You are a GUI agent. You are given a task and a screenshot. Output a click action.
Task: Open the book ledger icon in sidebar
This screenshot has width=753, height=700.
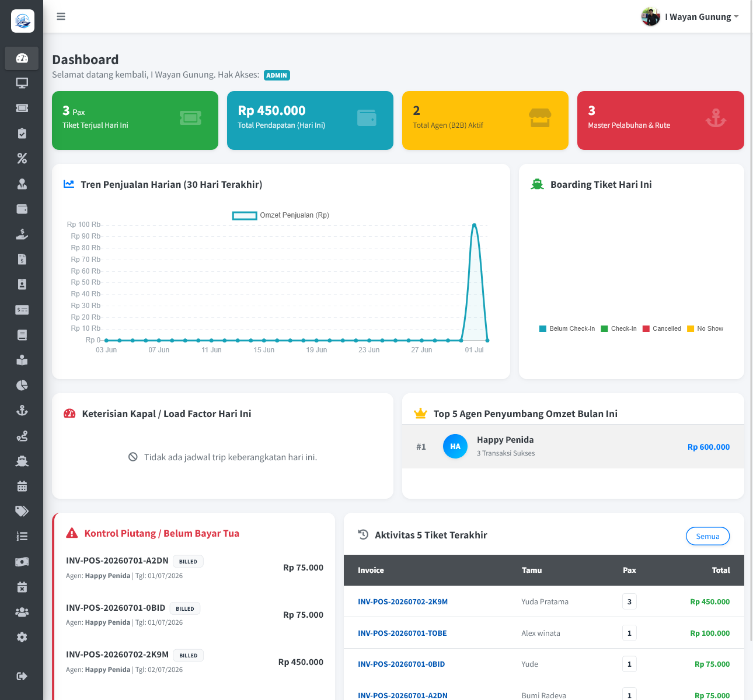point(22,335)
